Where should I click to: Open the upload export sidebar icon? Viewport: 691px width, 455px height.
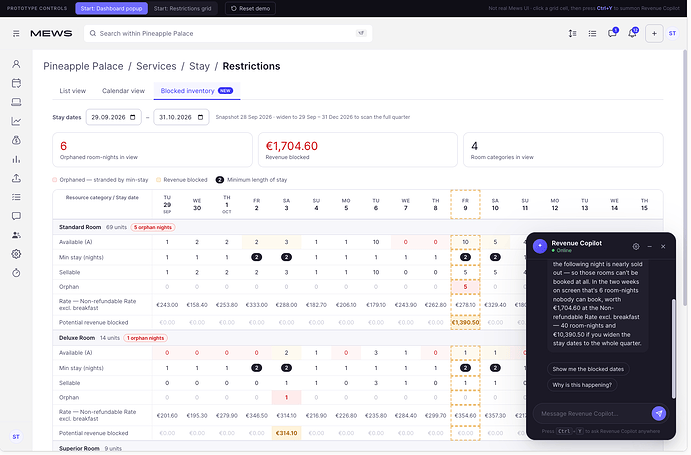pos(16,178)
